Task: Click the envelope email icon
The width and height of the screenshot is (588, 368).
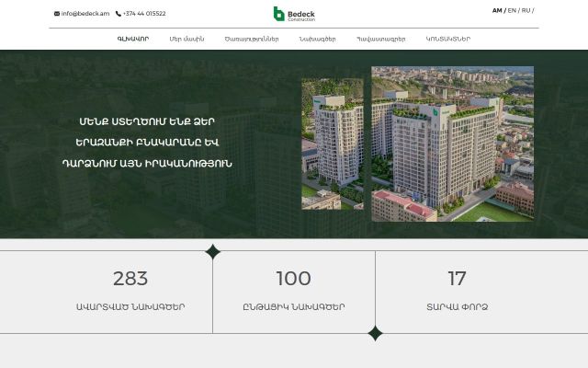Action: 57,14
